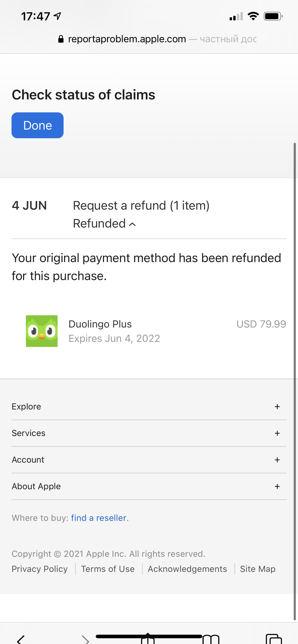Expand the About Apple footer section

277,486
